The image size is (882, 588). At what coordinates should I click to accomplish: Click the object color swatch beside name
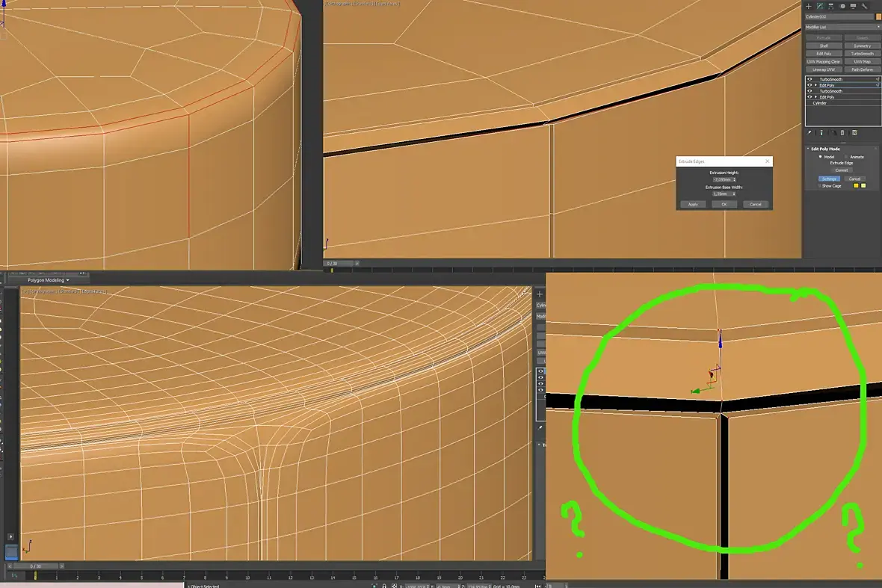(x=878, y=17)
